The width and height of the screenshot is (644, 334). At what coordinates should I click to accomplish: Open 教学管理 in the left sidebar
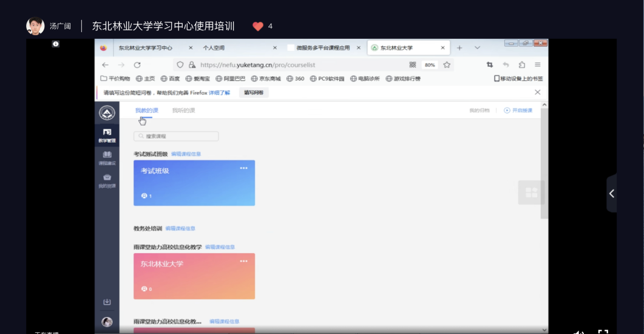tap(107, 135)
